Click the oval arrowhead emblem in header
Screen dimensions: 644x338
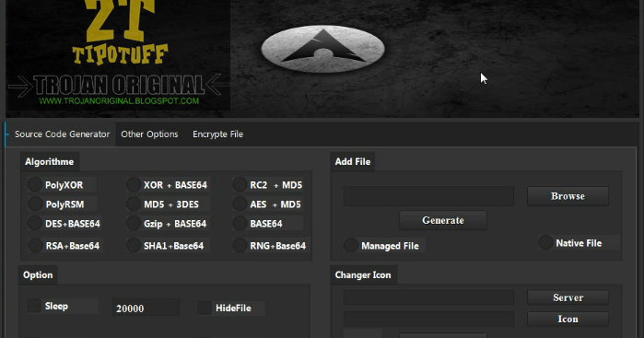(322, 49)
